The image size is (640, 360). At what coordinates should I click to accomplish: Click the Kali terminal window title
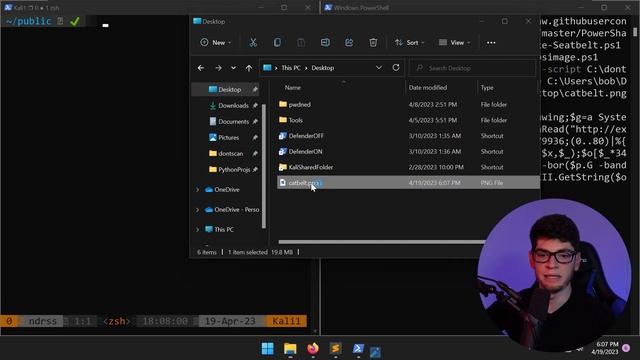pyautogui.click(x=37, y=8)
